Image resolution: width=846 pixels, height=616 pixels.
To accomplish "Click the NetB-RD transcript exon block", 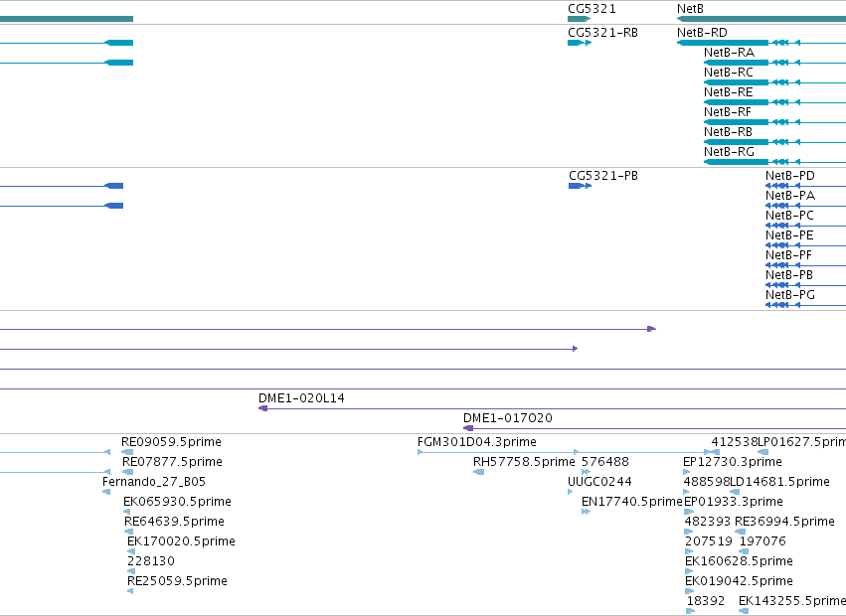I will (723, 43).
